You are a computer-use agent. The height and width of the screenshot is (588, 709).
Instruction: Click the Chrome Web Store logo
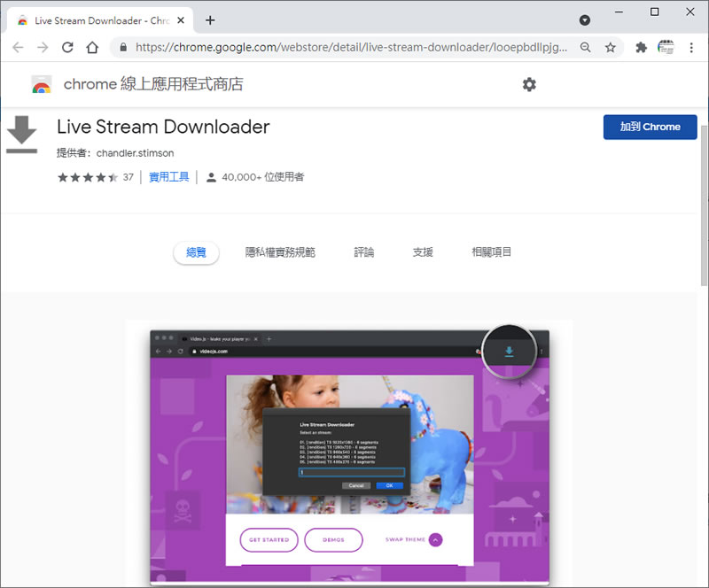42,84
